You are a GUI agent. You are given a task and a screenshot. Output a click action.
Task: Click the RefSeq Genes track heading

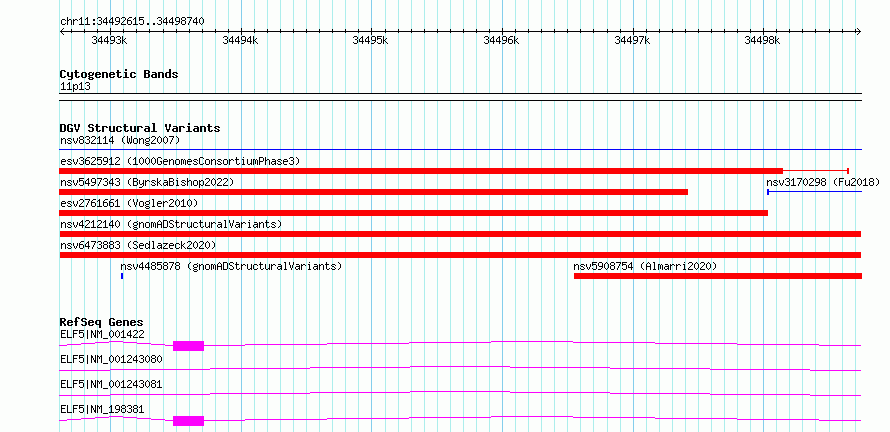(x=102, y=323)
